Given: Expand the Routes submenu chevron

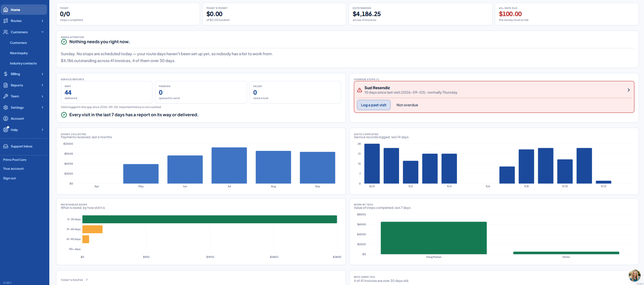Looking at the screenshot, I should coord(42,21).
